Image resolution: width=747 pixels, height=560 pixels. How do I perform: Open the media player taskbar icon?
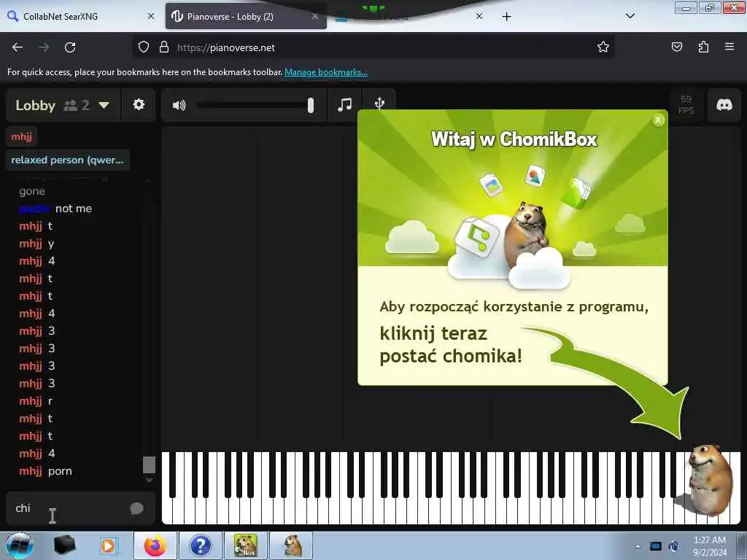108,545
